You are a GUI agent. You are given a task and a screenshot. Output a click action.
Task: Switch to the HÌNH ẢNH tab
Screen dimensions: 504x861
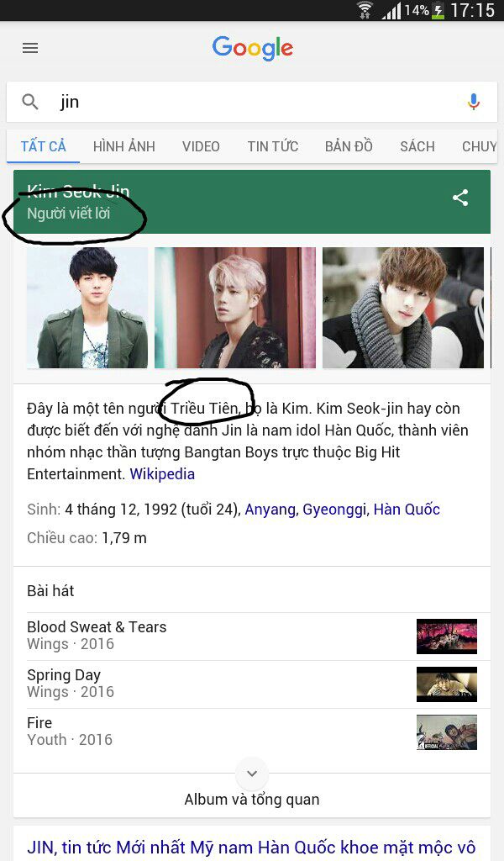pos(124,146)
